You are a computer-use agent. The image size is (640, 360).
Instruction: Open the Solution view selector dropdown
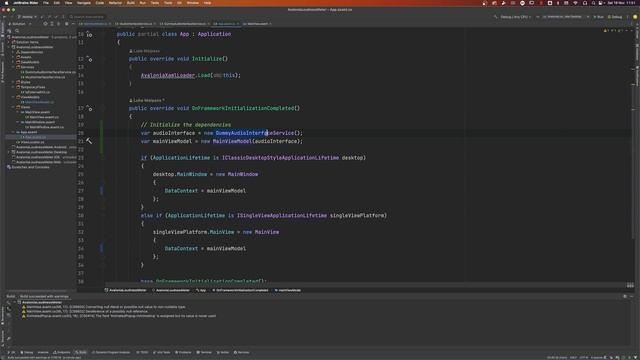coord(19,24)
